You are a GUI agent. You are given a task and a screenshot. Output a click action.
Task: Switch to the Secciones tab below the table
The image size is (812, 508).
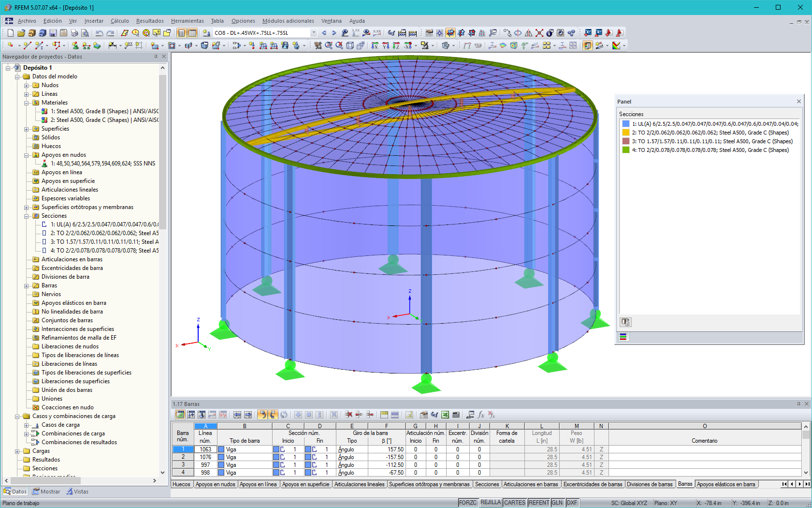click(x=487, y=484)
